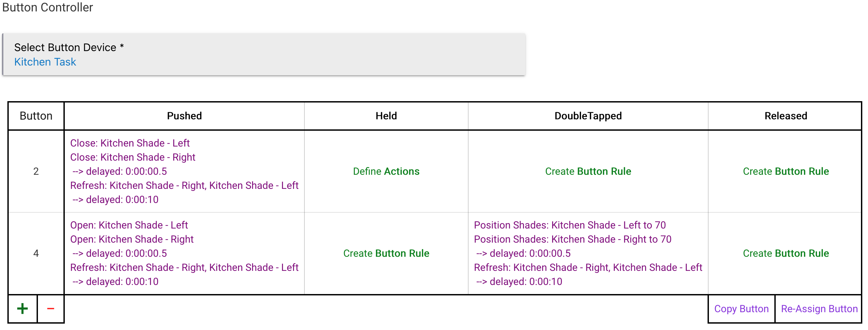Click the Kitchen Task device link
Image resolution: width=868 pixels, height=330 pixels.
[45, 62]
